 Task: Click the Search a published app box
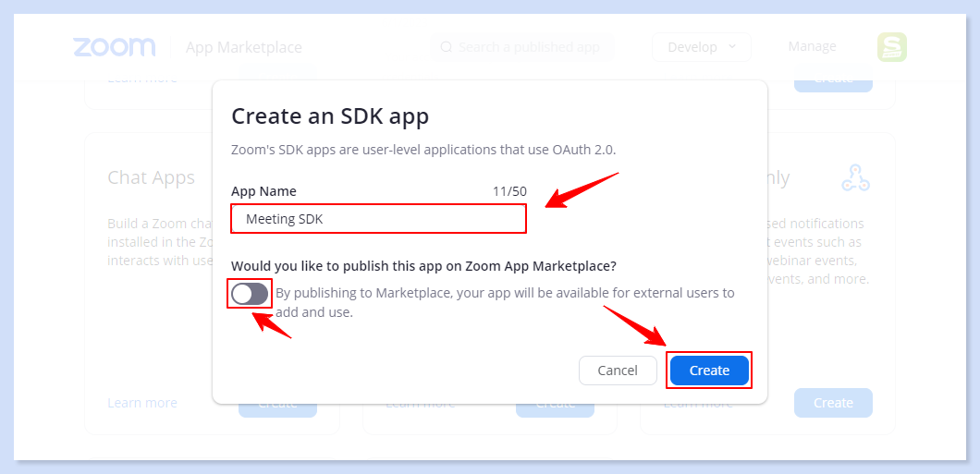527,47
